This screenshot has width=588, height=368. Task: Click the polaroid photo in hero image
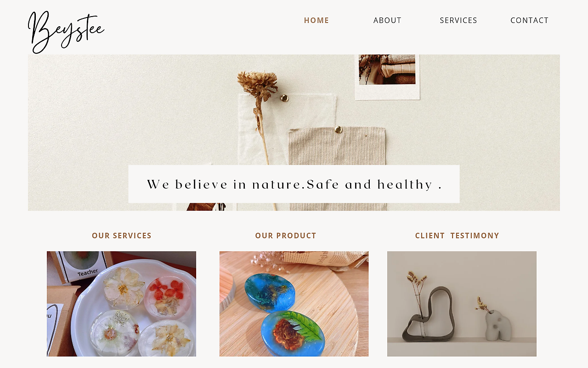pyautogui.click(x=387, y=76)
